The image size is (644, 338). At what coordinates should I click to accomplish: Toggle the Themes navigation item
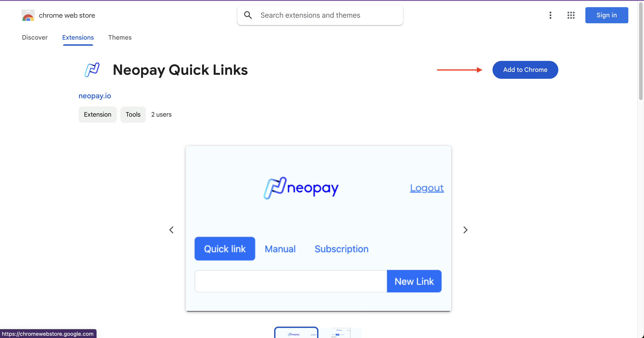[x=120, y=37]
